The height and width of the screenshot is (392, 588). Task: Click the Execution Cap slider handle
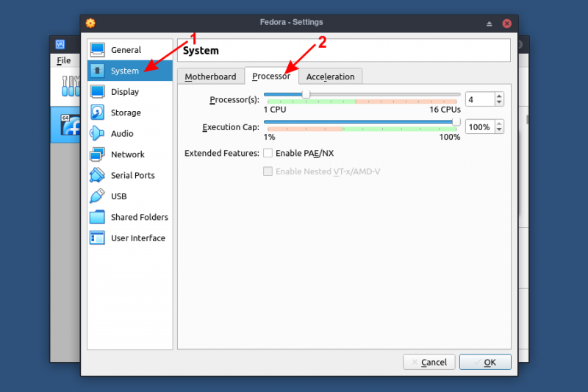pos(456,122)
